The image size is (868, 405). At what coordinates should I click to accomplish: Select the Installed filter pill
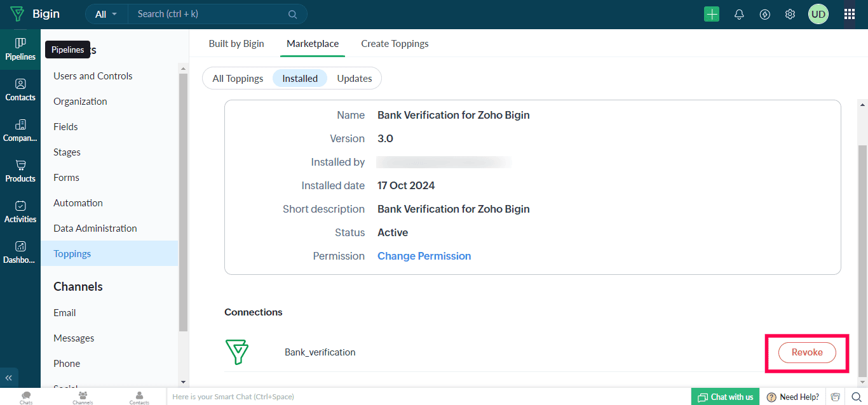(300, 79)
